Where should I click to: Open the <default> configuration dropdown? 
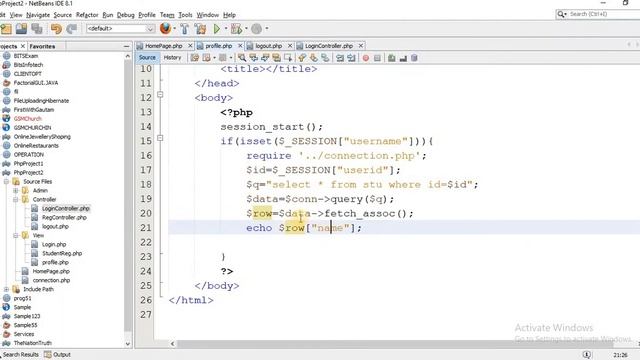point(120,29)
